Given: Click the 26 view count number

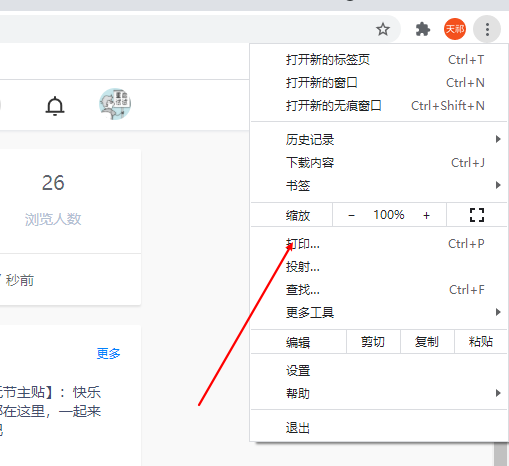Looking at the screenshot, I should [x=53, y=183].
